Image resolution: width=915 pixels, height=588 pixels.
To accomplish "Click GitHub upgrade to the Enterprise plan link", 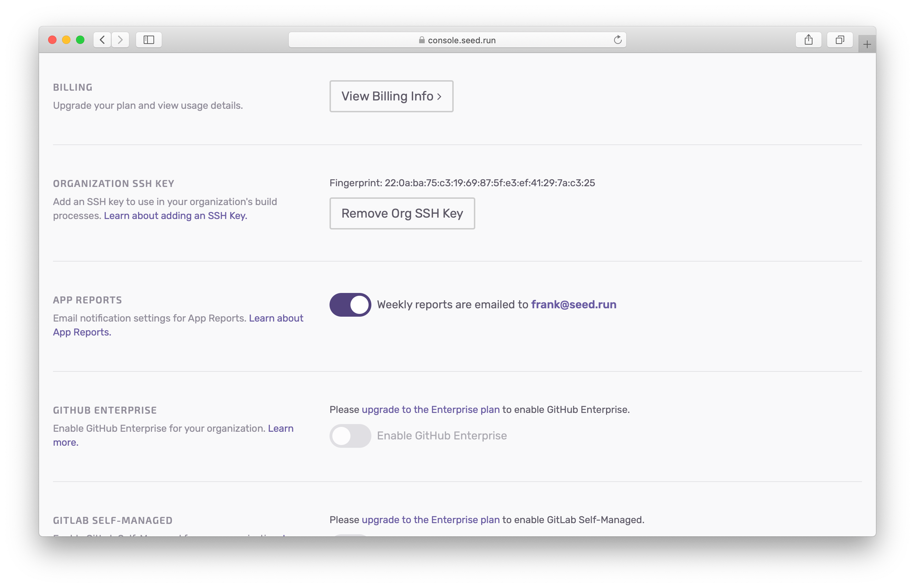I will [x=430, y=410].
